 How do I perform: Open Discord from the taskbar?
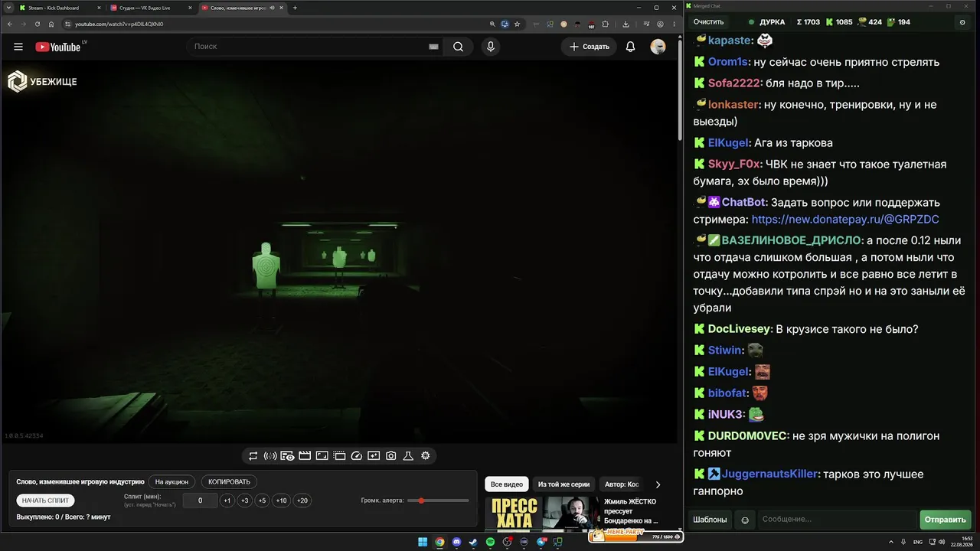coord(456,543)
